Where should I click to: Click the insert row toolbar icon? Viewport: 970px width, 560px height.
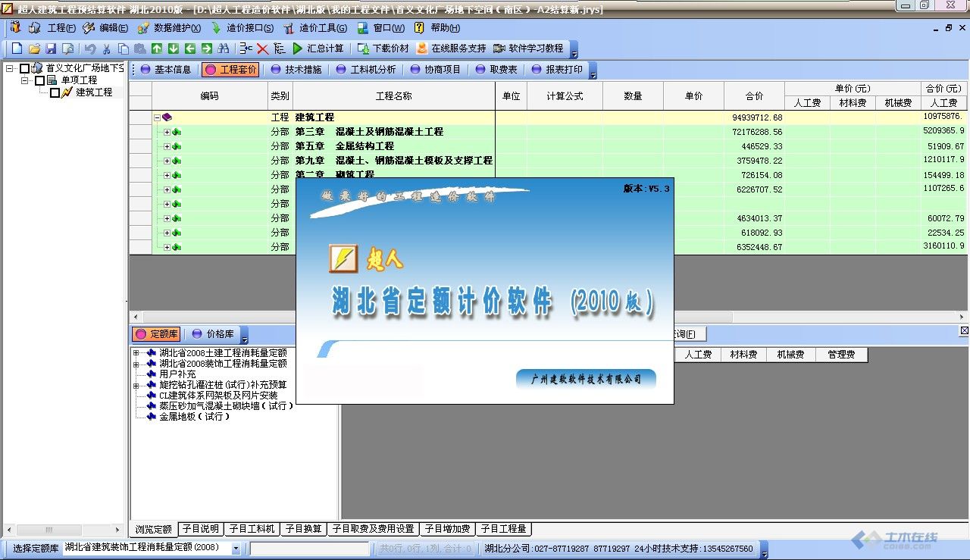(x=246, y=48)
